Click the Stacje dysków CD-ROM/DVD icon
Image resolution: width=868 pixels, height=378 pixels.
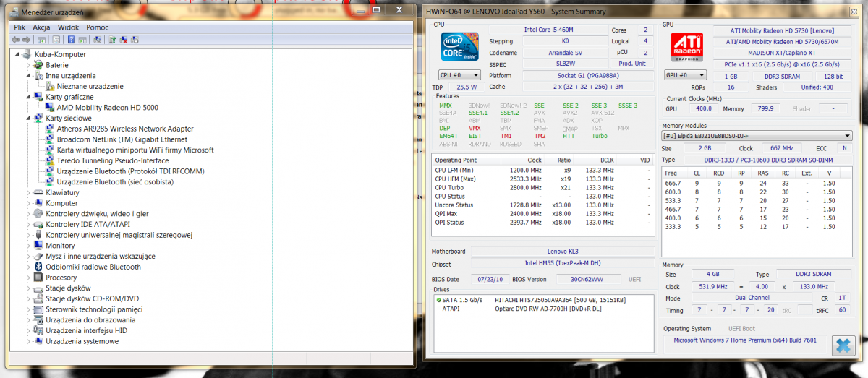coord(39,298)
